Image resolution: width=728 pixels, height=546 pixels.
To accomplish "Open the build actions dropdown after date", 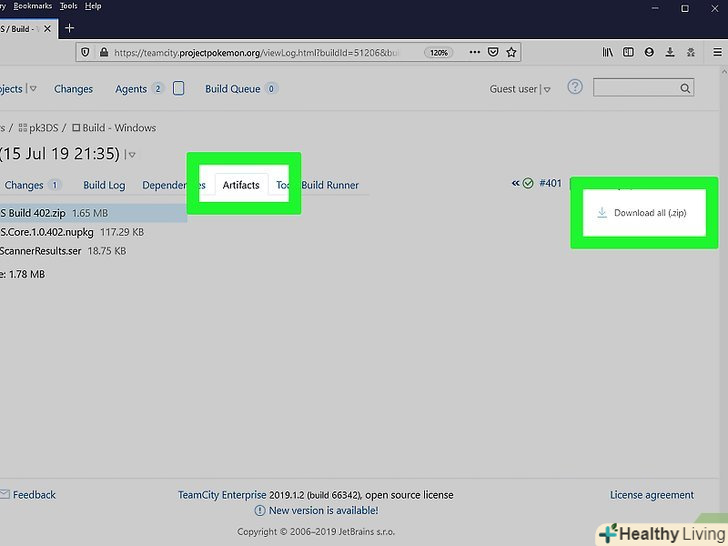I will [x=132, y=155].
